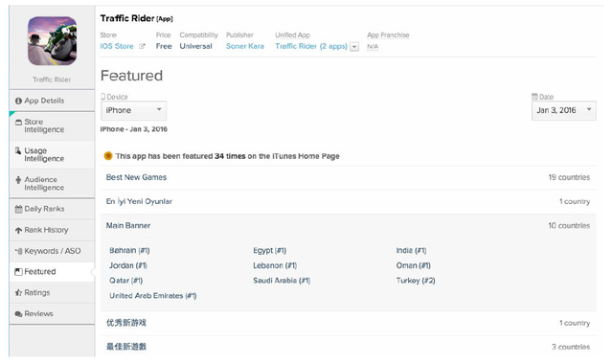
Task: Click the Audience Intelligence person icon
Action: pyautogui.click(x=18, y=180)
